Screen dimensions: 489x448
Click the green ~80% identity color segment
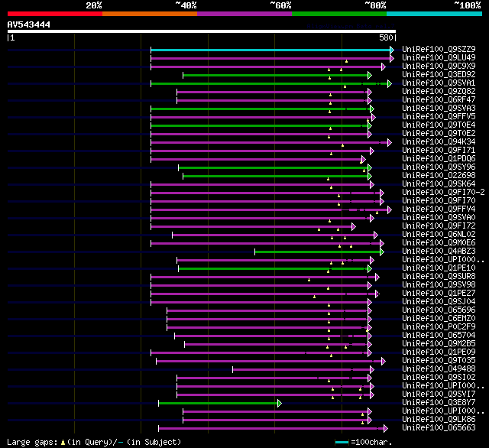coord(339,14)
